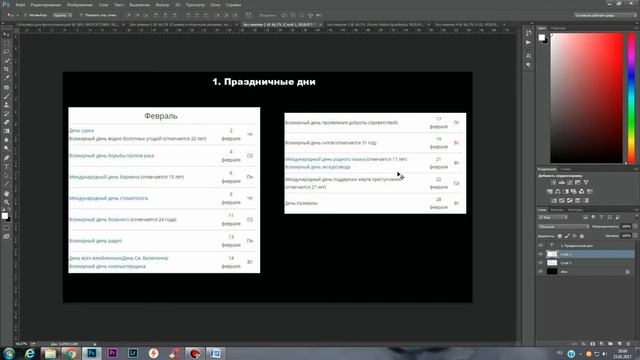Toggle lock position icon

pyautogui.click(x=574, y=236)
